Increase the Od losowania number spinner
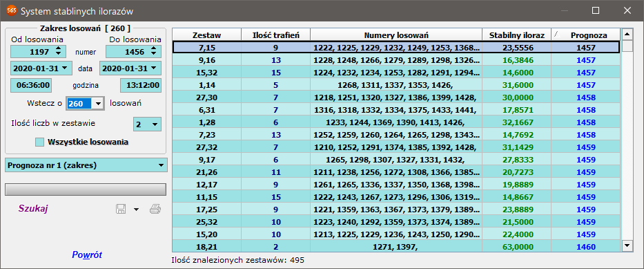This screenshot has height=269, width=644. coord(58,49)
